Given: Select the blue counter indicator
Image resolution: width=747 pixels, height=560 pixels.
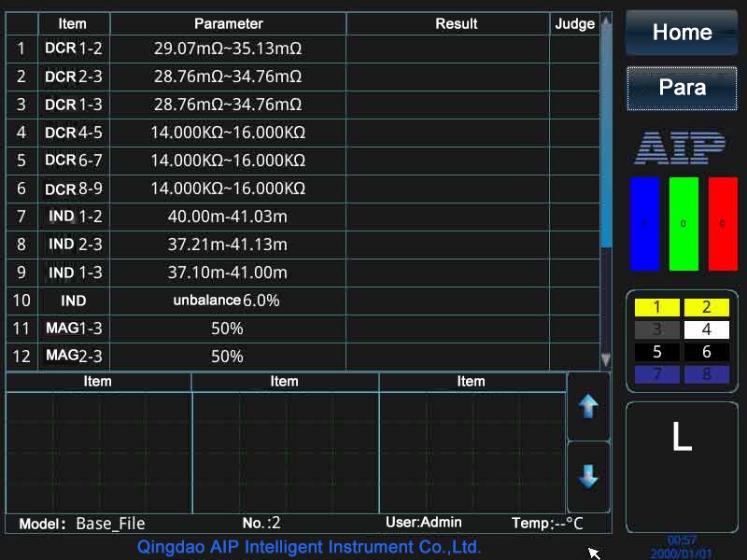Looking at the screenshot, I should (644, 224).
